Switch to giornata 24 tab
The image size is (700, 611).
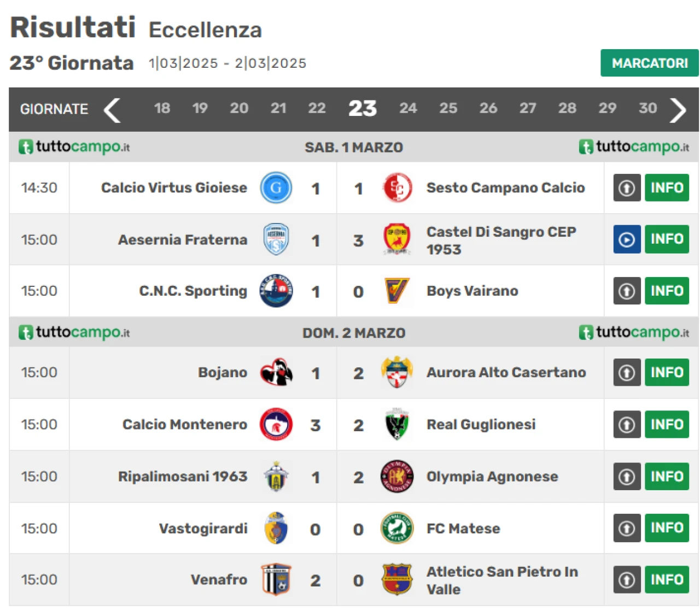(408, 108)
